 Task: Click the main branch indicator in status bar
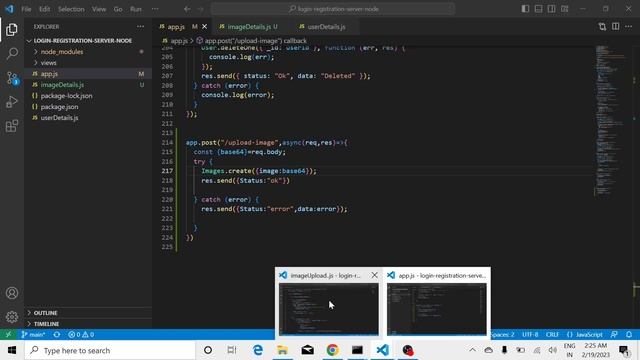(33, 334)
